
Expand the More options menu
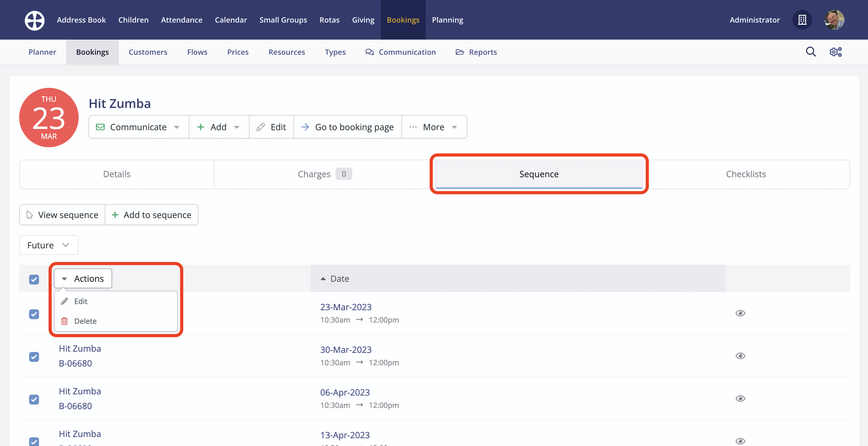tap(434, 127)
